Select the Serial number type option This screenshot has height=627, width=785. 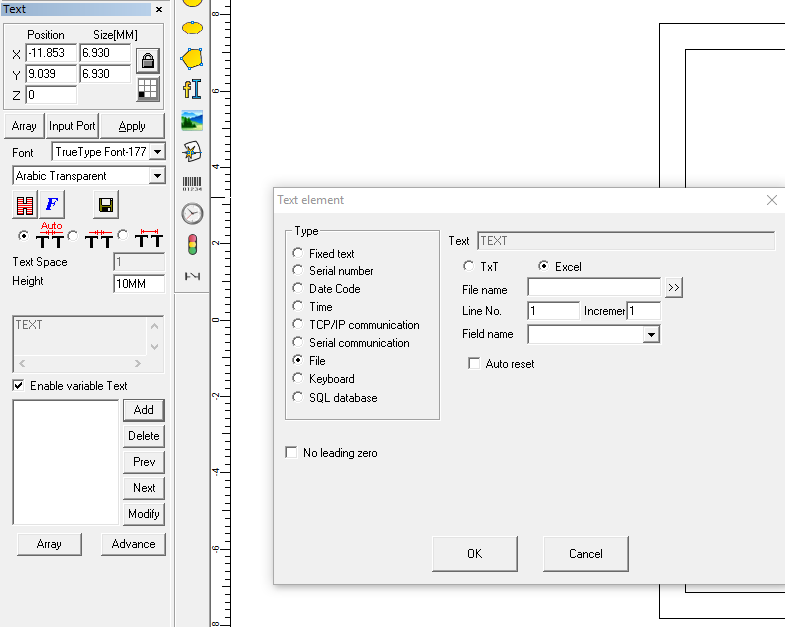coord(298,271)
